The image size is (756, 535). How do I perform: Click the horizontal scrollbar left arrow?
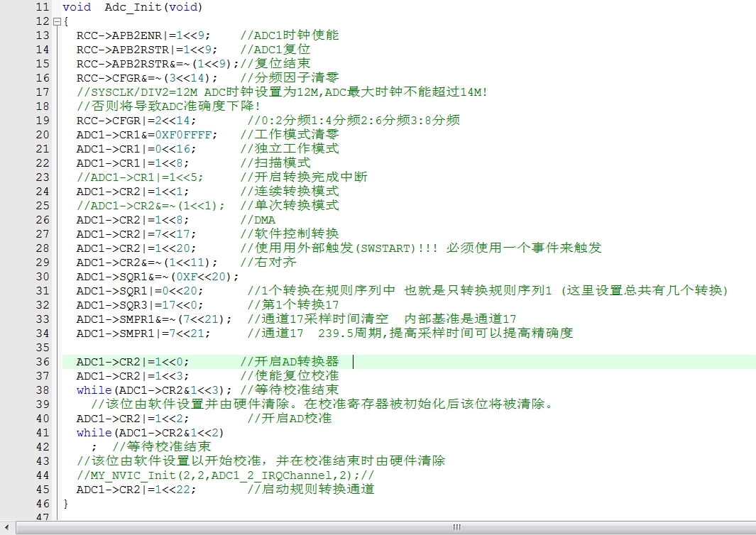pos(6,527)
